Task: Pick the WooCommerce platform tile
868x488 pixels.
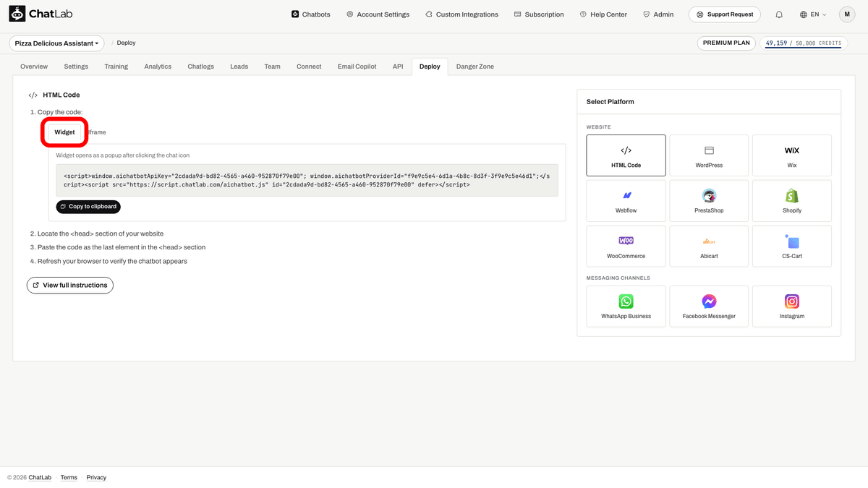Action: (x=626, y=247)
